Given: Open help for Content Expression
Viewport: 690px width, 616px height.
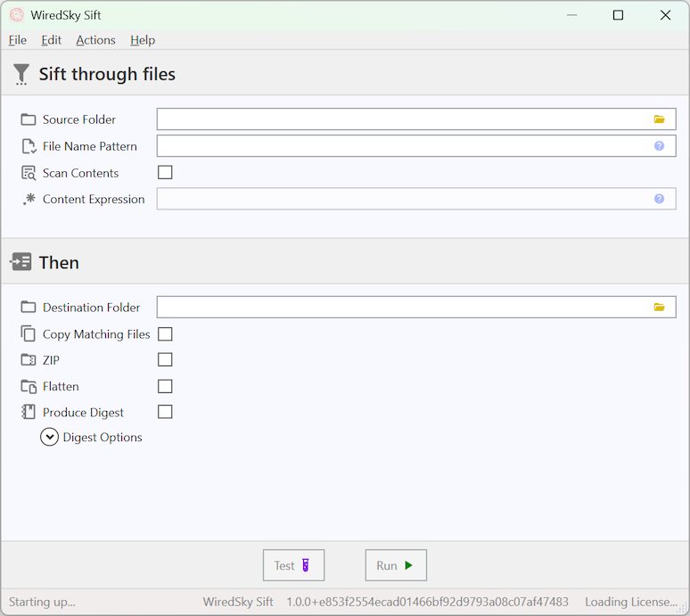Looking at the screenshot, I should pyautogui.click(x=659, y=199).
